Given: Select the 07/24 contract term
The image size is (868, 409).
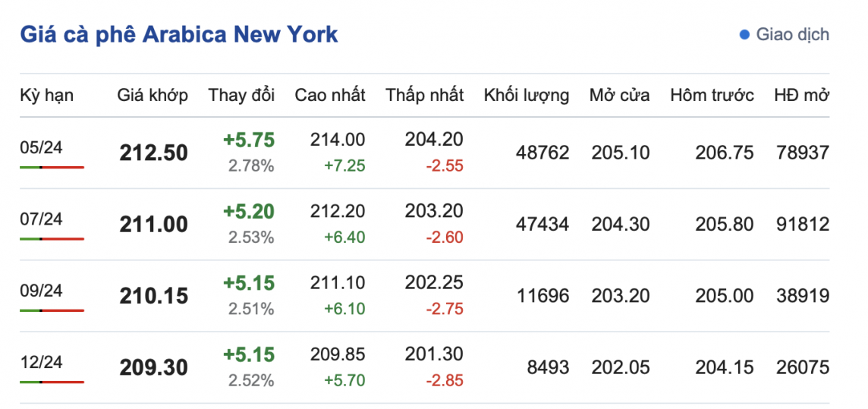Looking at the screenshot, I should point(42,219).
